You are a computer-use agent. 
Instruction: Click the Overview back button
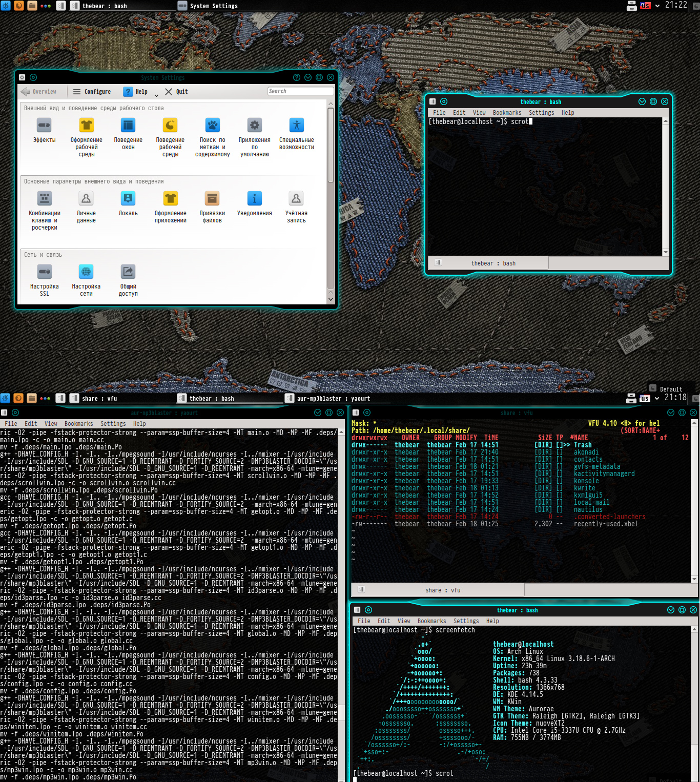(39, 92)
